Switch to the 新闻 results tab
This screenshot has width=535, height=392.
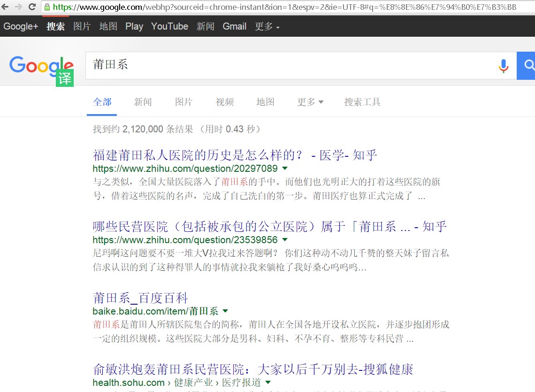pyautogui.click(x=143, y=102)
